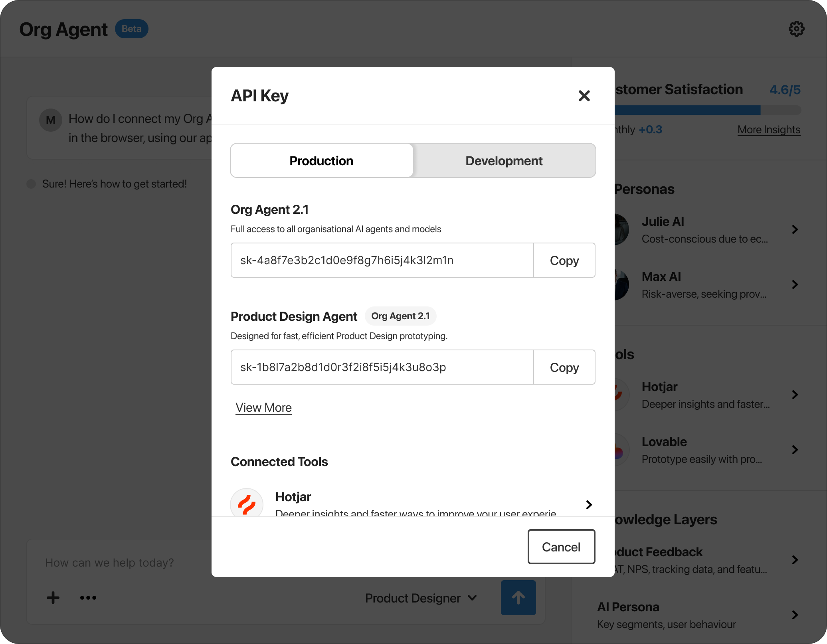Click the M user avatar in the chat
This screenshot has width=827, height=644.
tap(51, 120)
